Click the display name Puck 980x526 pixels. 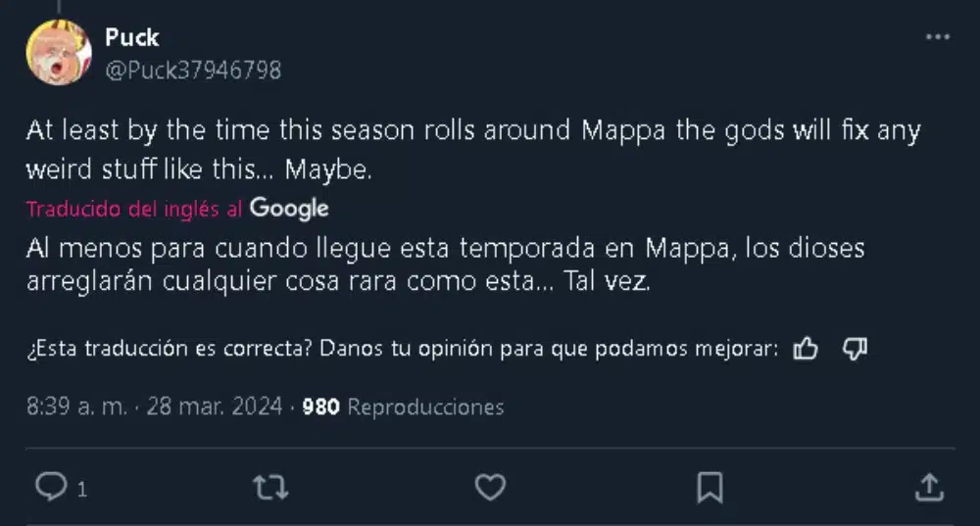[131, 38]
